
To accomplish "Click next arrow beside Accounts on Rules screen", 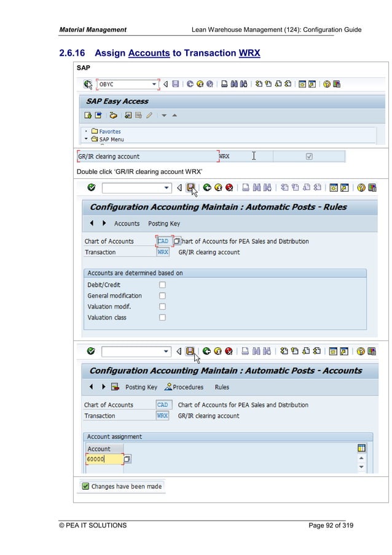I will point(104,223).
